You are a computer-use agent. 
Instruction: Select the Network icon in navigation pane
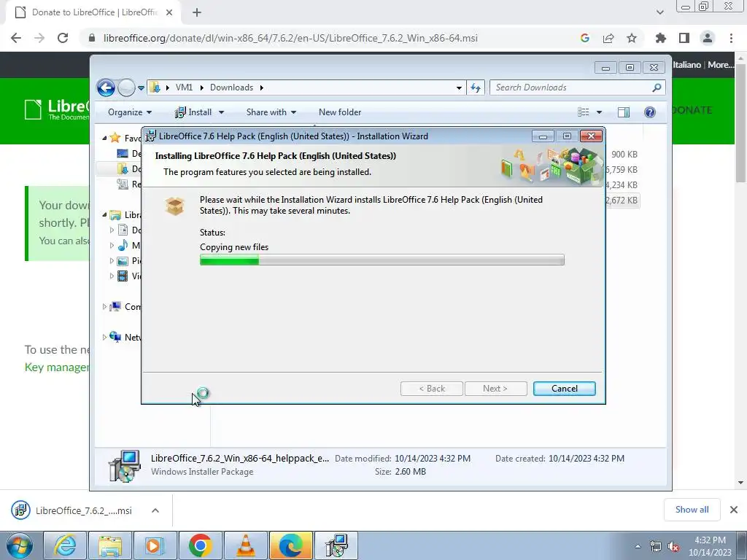click(115, 337)
